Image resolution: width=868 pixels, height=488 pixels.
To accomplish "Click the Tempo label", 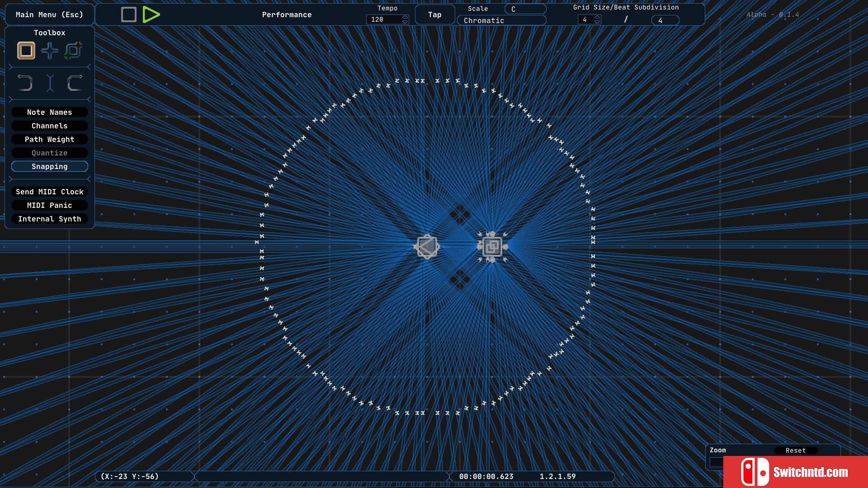I will (x=387, y=8).
